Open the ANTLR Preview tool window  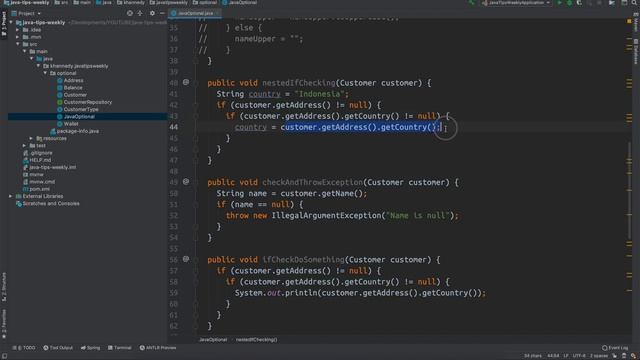(158, 348)
